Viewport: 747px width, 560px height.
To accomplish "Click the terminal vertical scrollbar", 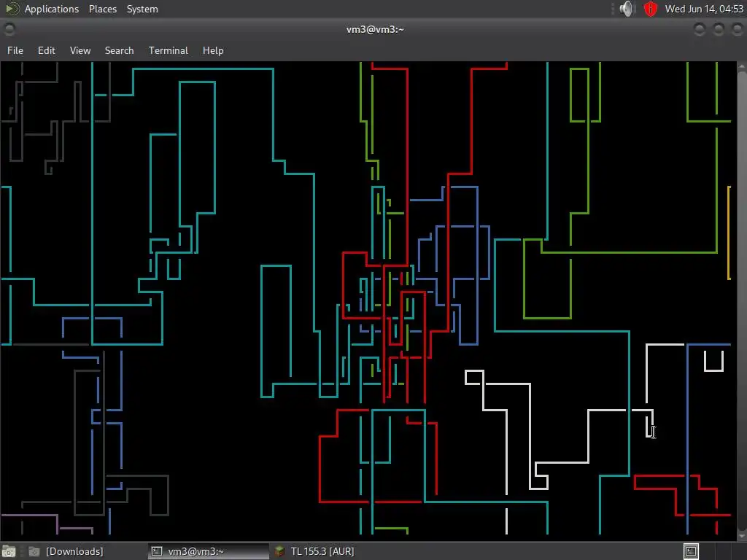I will click(742, 300).
